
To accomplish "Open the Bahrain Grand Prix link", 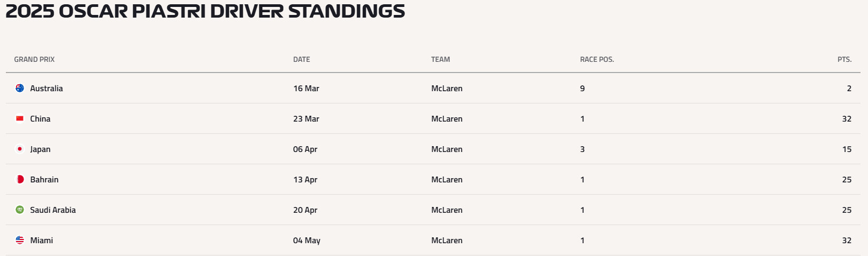I will point(44,180).
